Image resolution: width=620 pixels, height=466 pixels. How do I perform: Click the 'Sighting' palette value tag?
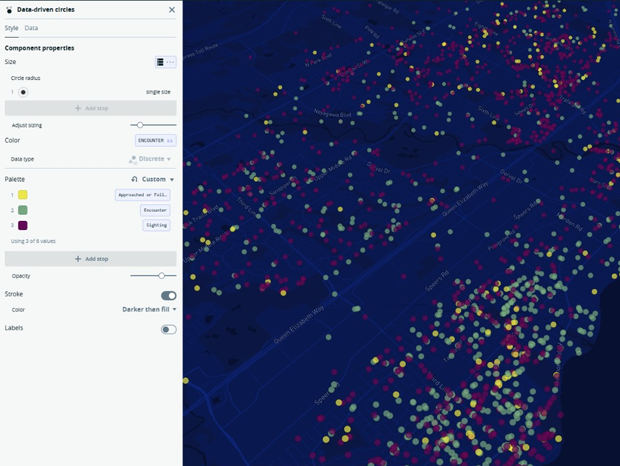coord(156,225)
